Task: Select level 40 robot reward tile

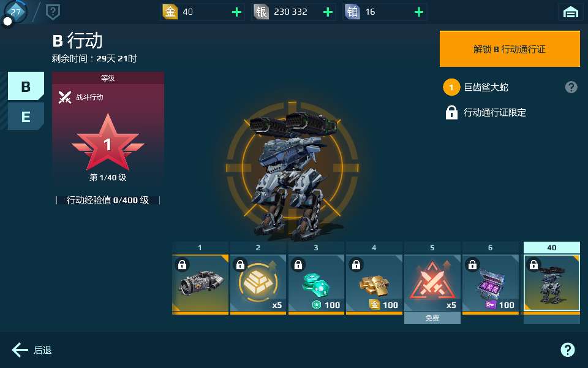Action: pyautogui.click(x=552, y=283)
